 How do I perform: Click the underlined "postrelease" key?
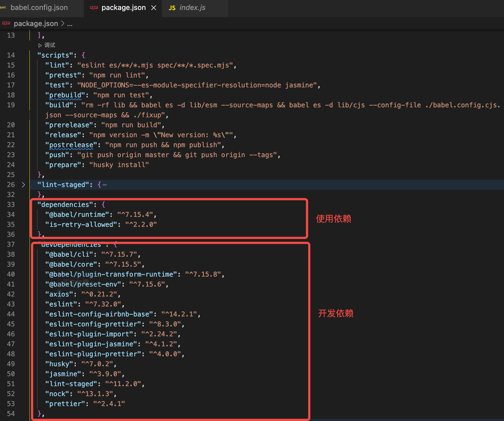tap(71, 145)
